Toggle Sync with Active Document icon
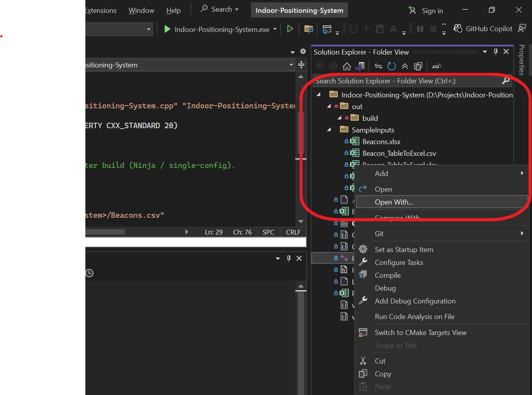The width and height of the screenshot is (532, 395). click(378, 66)
